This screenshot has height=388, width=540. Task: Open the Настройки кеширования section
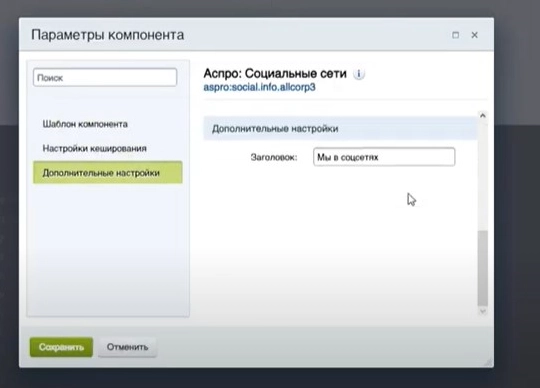[94, 148]
